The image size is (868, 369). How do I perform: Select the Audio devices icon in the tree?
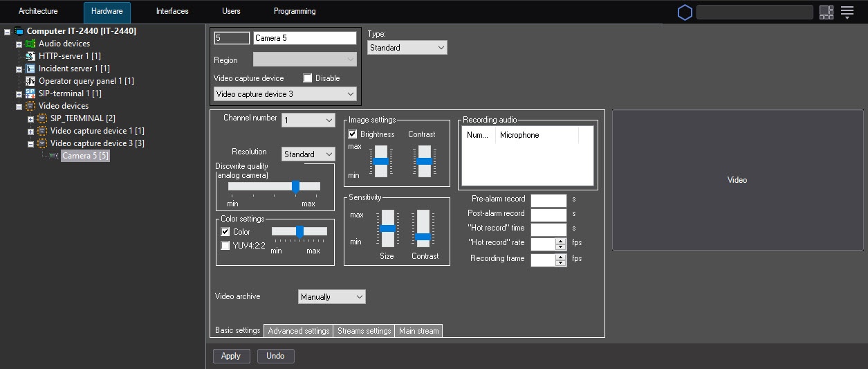click(30, 44)
